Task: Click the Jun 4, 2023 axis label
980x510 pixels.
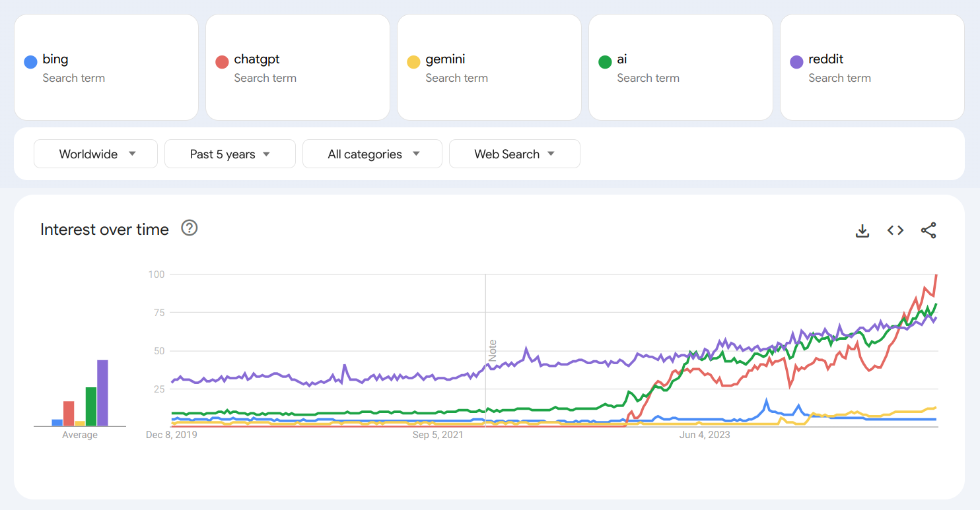Action: click(x=705, y=435)
